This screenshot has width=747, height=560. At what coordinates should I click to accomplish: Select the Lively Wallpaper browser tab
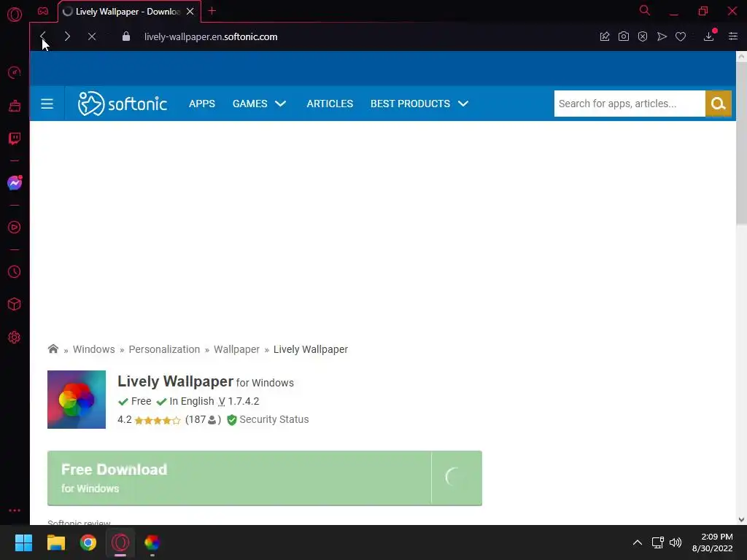click(x=129, y=12)
